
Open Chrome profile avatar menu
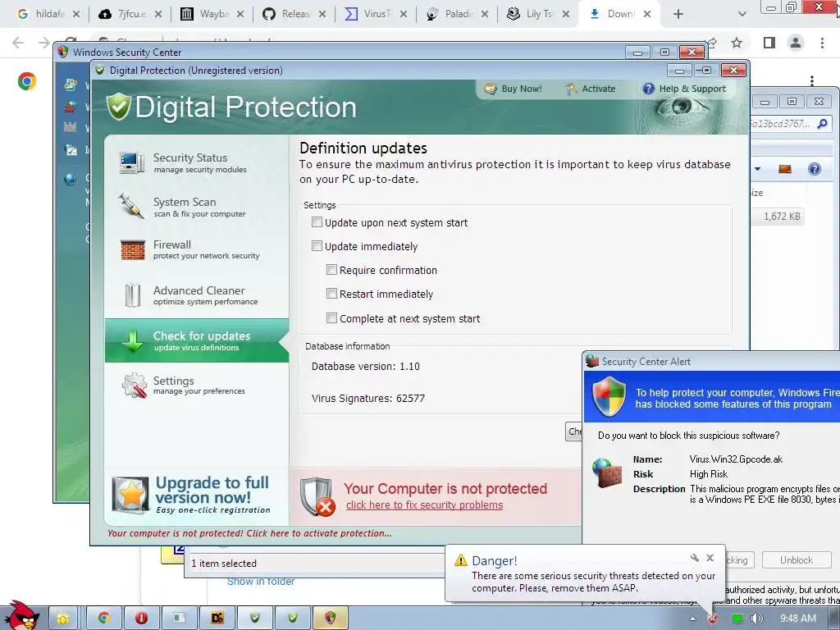(796, 43)
